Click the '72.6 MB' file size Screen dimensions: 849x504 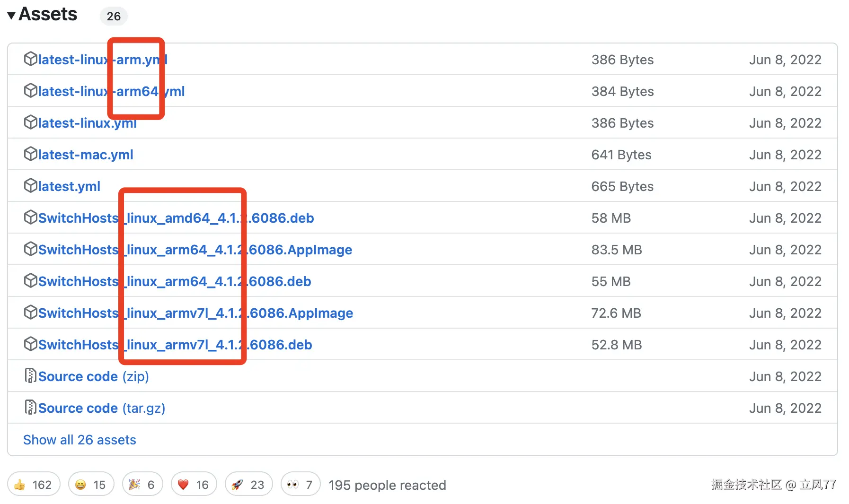pos(616,313)
